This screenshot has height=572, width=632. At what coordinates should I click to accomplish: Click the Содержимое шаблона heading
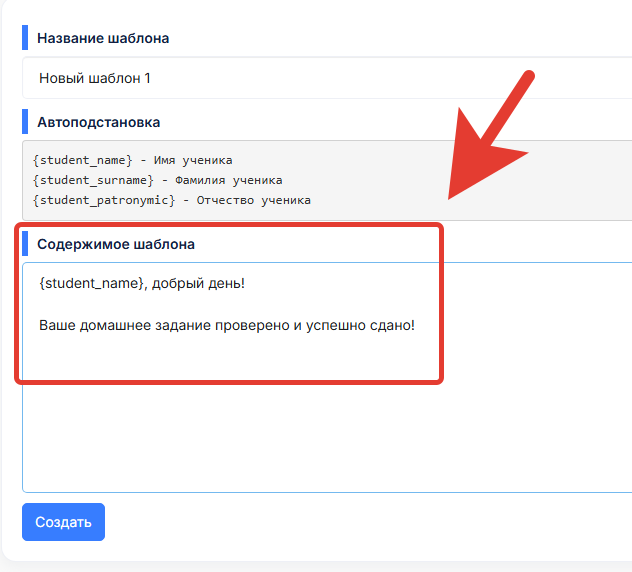click(x=116, y=244)
